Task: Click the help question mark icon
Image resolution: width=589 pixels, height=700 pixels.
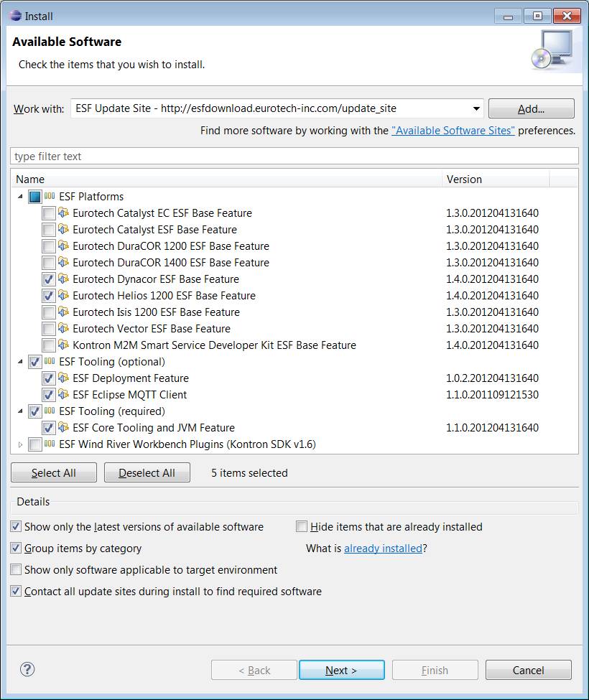Action: [x=27, y=670]
